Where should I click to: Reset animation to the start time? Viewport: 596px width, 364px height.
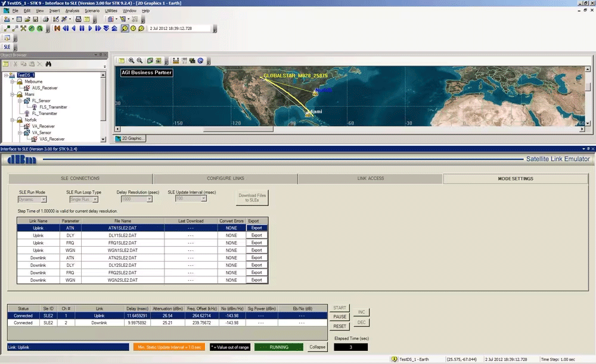pos(57,28)
